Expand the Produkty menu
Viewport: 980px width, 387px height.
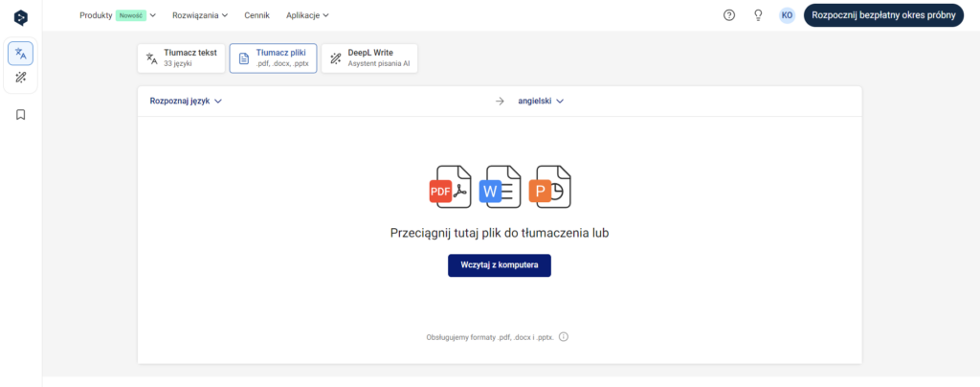(117, 15)
